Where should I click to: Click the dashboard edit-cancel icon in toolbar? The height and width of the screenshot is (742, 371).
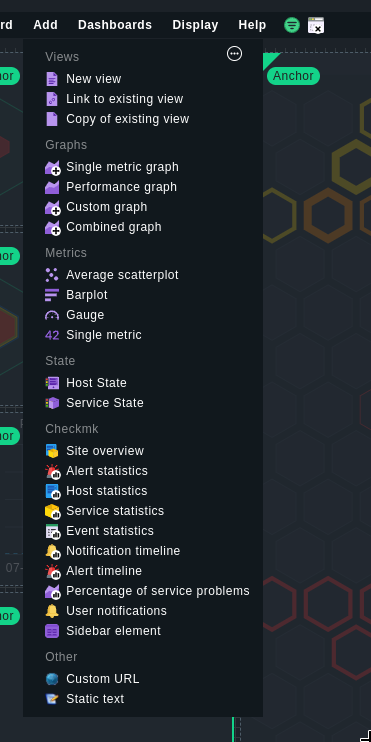pyautogui.click(x=316, y=25)
